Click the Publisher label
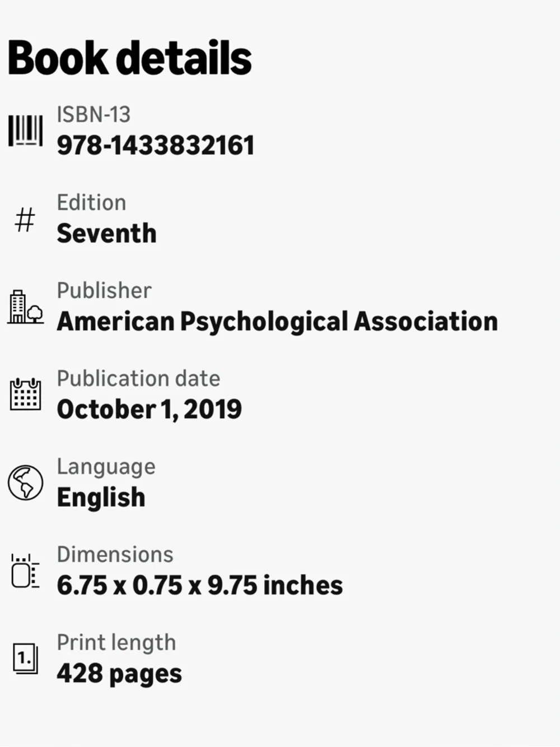Screen dimensions: 560x747 (104, 291)
